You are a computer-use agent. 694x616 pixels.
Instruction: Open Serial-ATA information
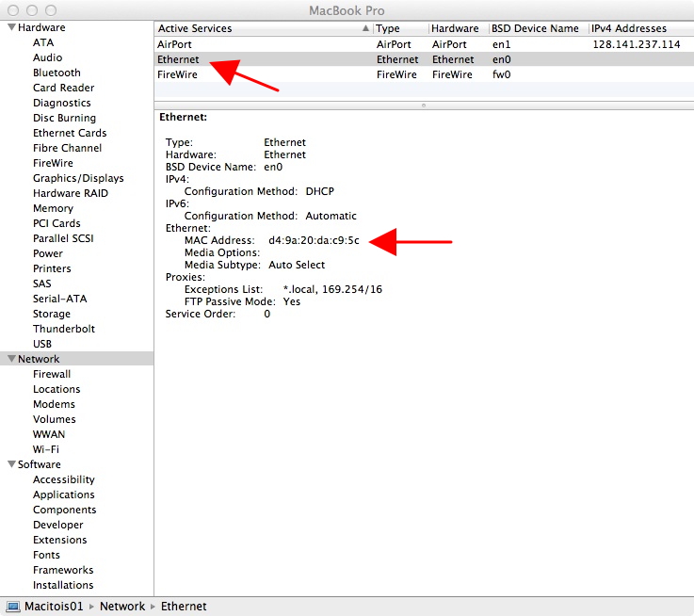pyautogui.click(x=59, y=299)
